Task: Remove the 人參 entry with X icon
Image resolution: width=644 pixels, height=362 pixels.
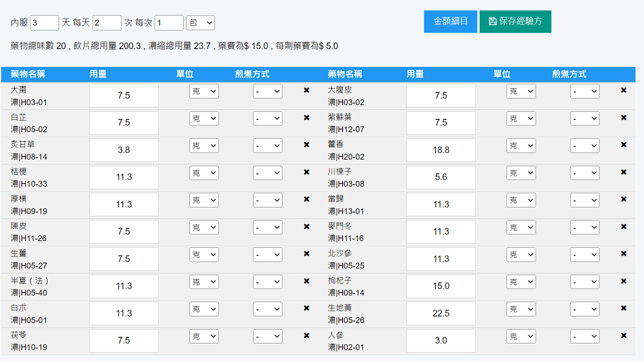Action: point(624,336)
